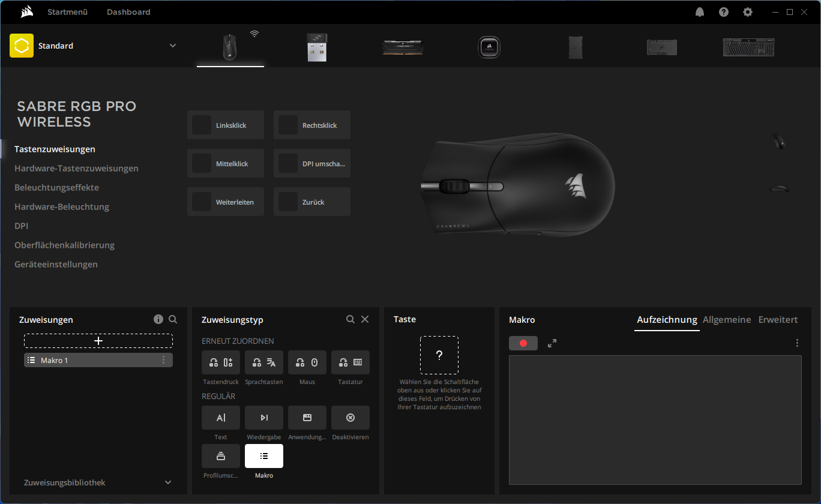Expand the Zuweisungsbibliothek section
The height and width of the screenshot is (504, 821).
point(168,482)
